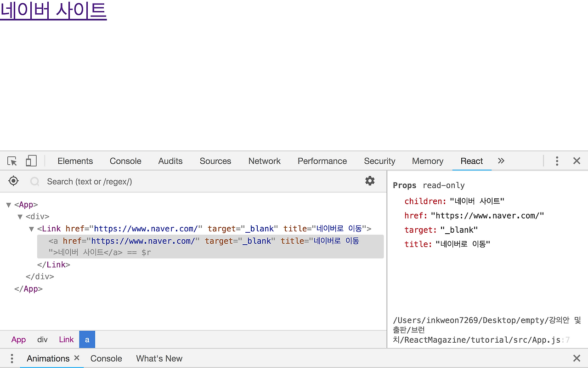The image size is (588, 368).
Task: Open DevTools three-dot customize menu
Action: tap(557, 161)
